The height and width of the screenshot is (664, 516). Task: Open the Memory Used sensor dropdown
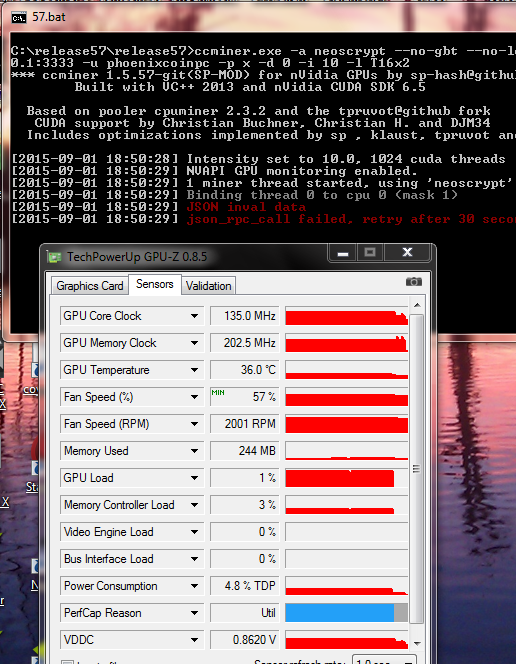(194, 451)
